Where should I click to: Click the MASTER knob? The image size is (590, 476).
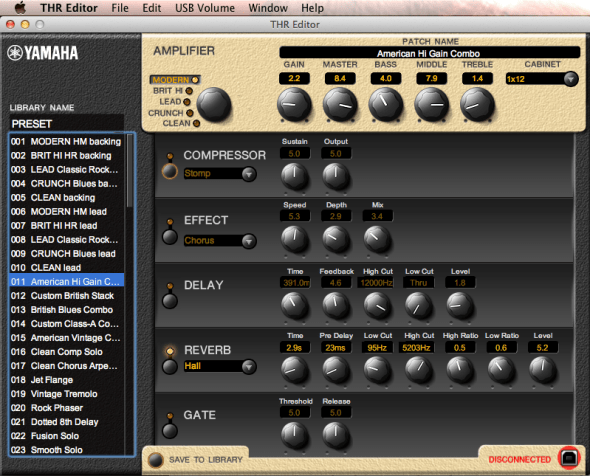pos(340,105)
